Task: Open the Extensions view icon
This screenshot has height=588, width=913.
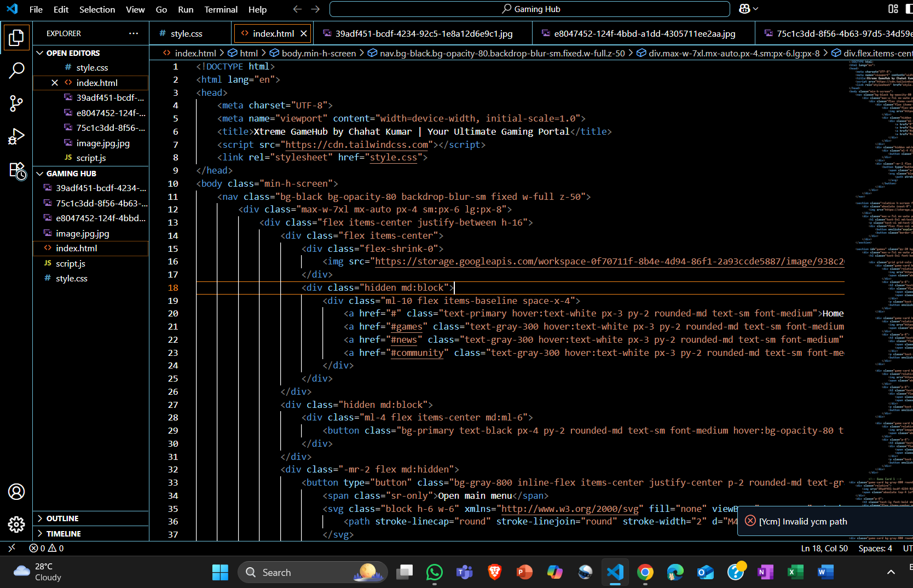Action: 16,171
